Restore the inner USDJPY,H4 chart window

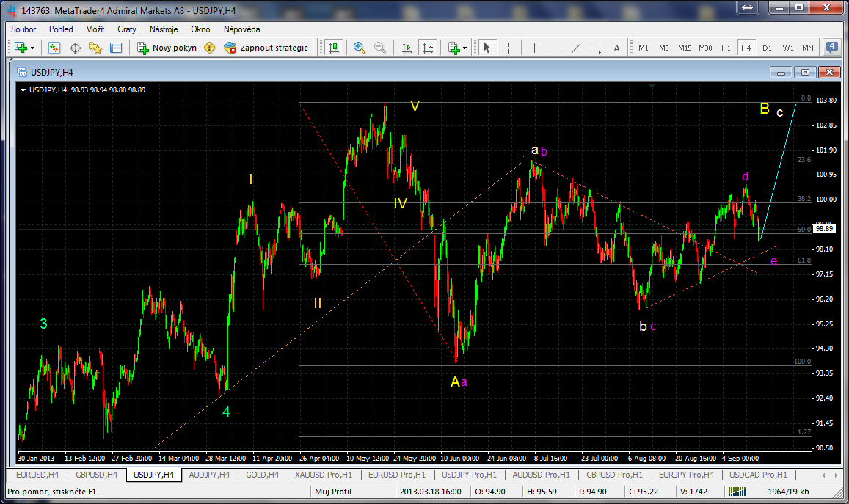[805, 72]
